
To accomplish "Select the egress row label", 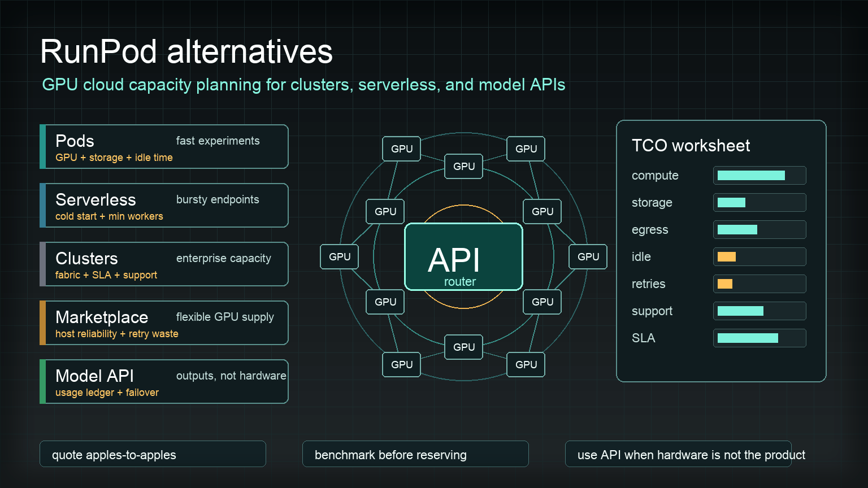I will click(x=650, y=230).
